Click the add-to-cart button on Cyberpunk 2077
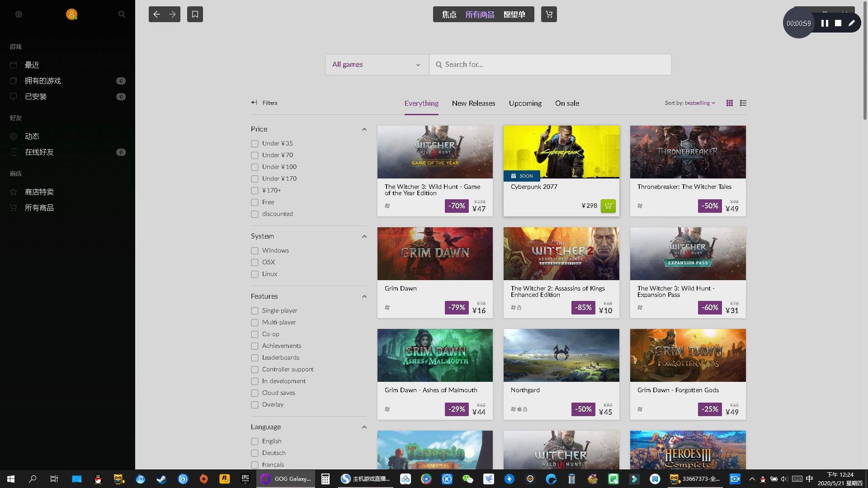 tap(608, 205)
